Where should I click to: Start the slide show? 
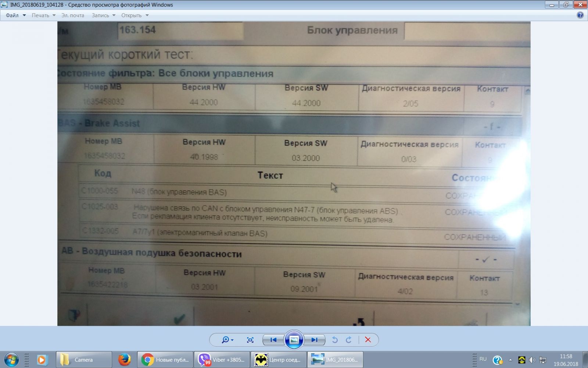tap(294, 340)
